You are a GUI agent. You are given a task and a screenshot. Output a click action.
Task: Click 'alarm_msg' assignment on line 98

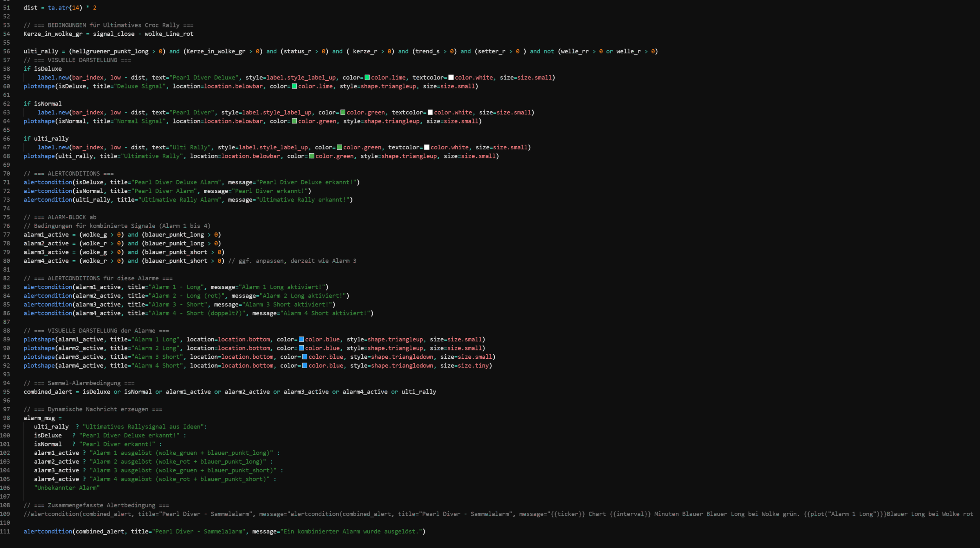pos(39,418)
